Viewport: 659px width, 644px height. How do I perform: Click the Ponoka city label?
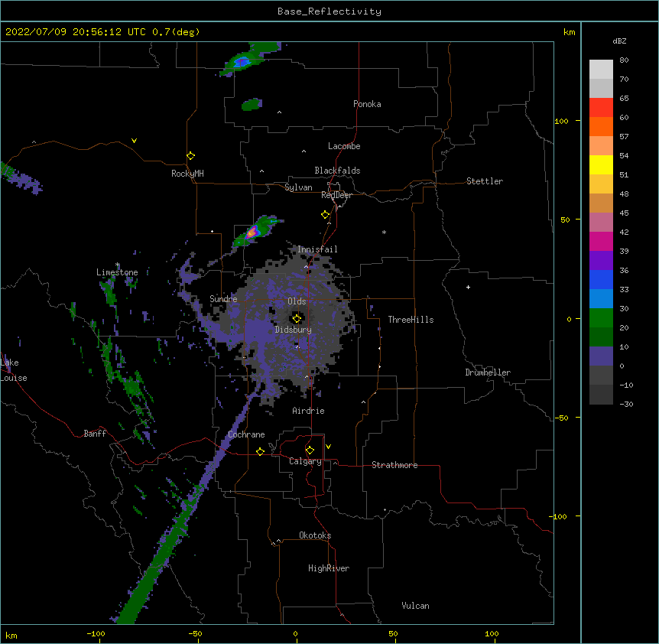(x=367, y=104)
